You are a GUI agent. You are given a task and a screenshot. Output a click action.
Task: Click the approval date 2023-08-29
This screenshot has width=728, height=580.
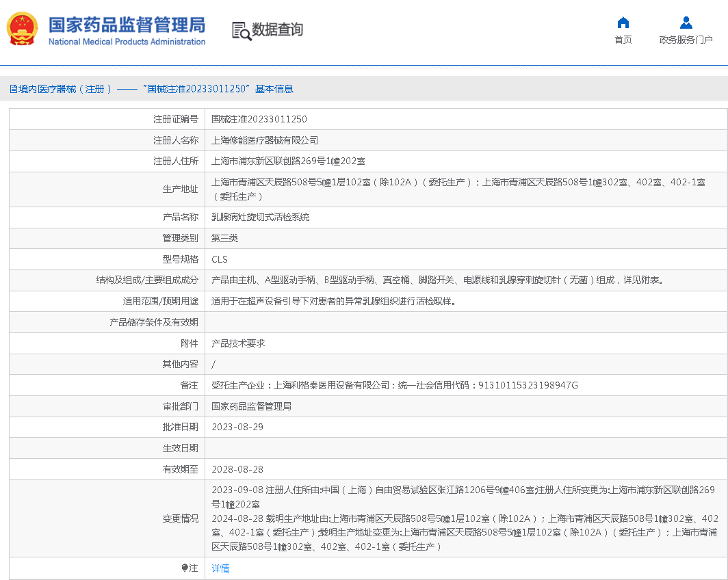coord(237,427)
